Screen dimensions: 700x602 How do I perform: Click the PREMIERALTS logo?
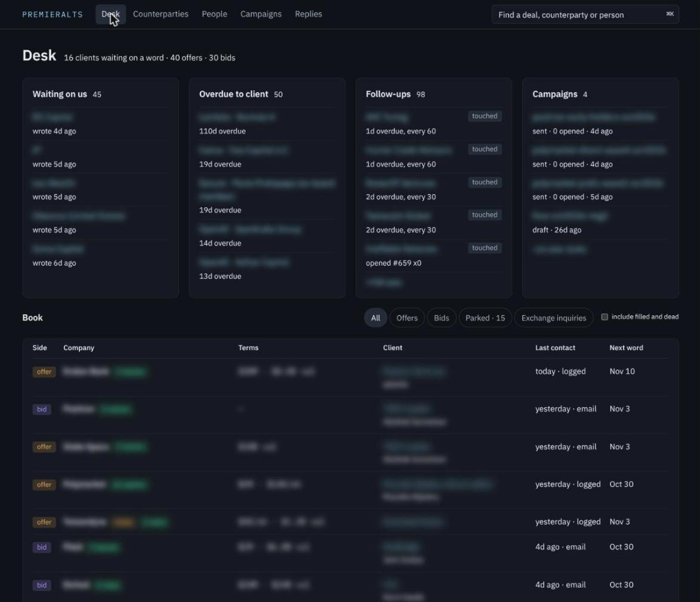(x=53, y=14)
